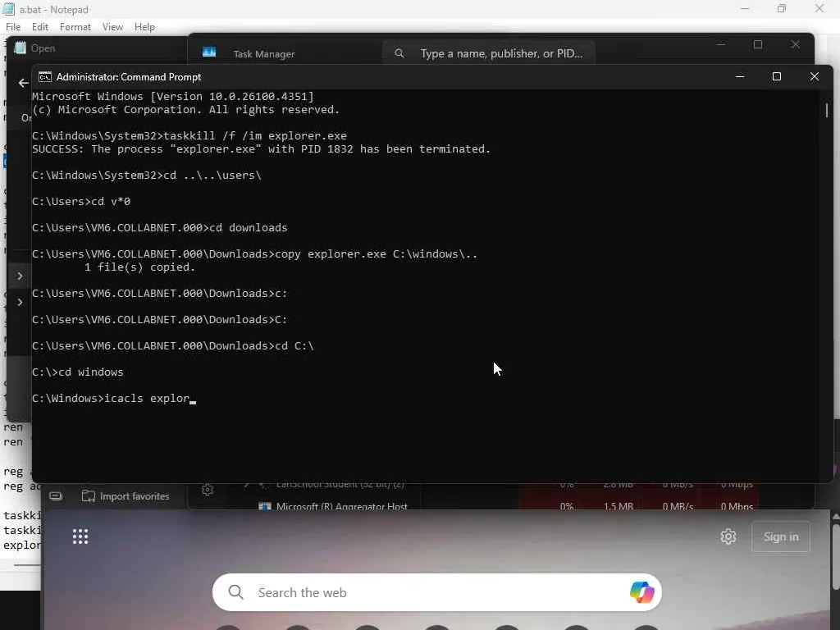Open the Edit menu in Notepad
This screenshot has width=840, height=630.
pyautogui.click(x=39, y=27)
